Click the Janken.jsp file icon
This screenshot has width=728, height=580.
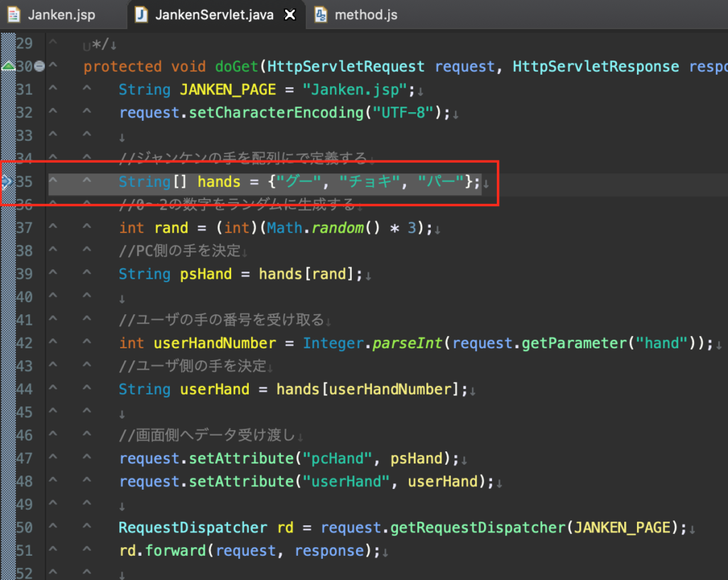coord(14,15)
